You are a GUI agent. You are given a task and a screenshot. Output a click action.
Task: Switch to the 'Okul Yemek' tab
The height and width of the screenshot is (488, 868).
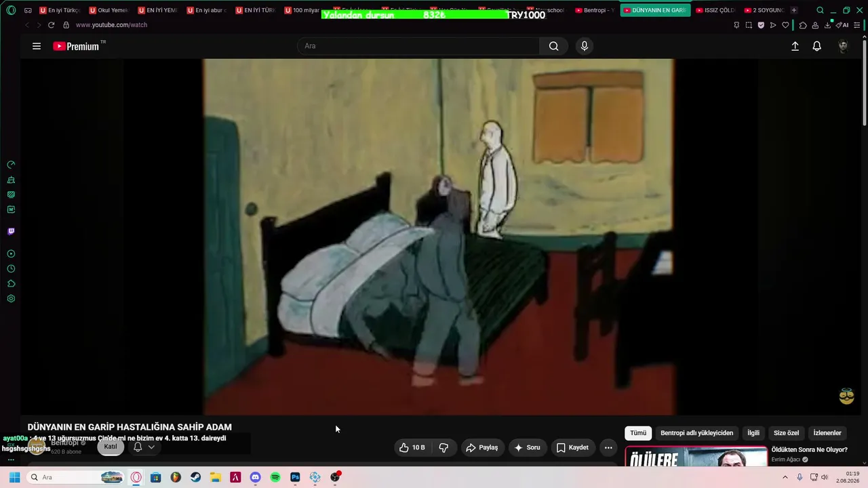click(x=109, y=10)
